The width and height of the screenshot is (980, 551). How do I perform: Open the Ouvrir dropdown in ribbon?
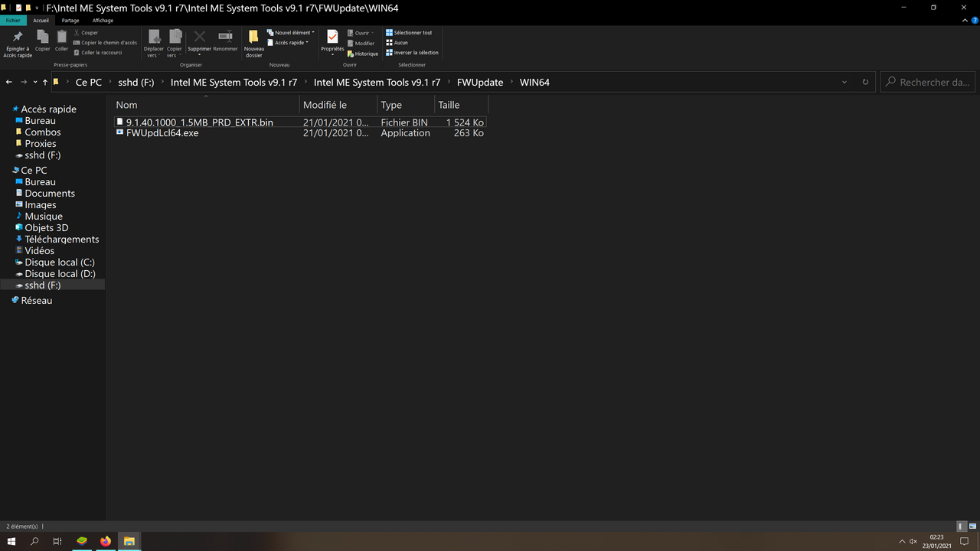361,33
